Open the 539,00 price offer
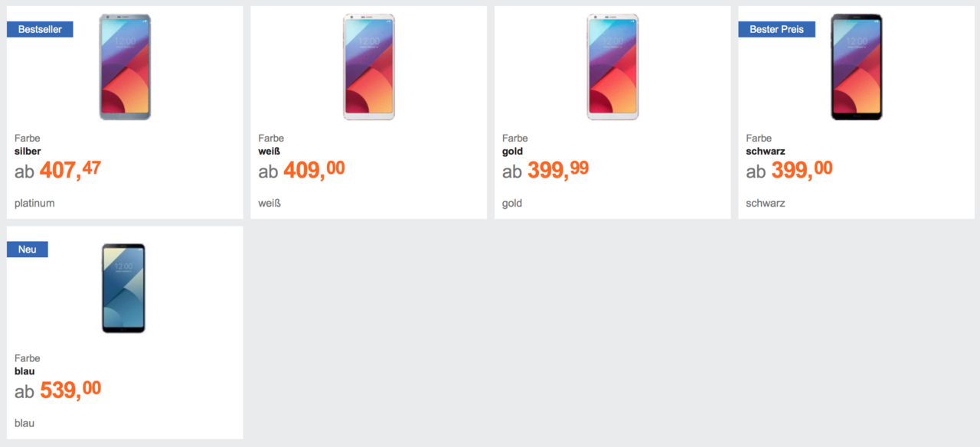Viewport: 980px width, 447px height. (x=70, y=390)
